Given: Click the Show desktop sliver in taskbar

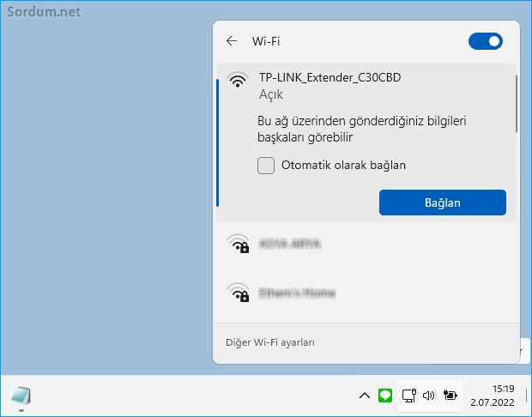Looking at the screenshot, I should (526, 396).
